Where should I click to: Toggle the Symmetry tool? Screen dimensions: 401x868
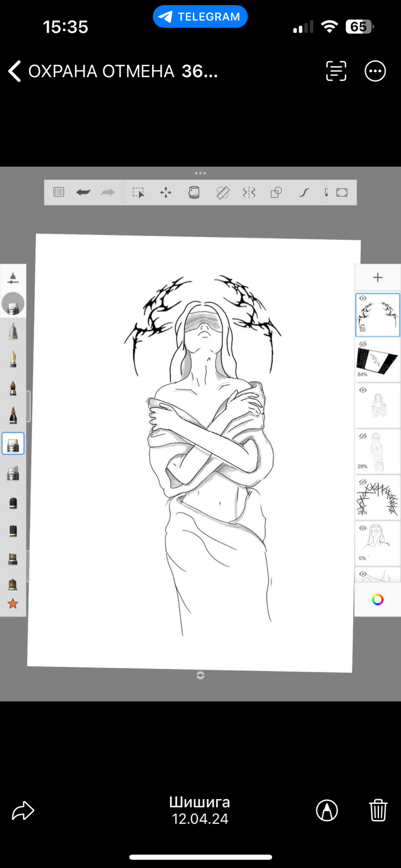[249, 193]
